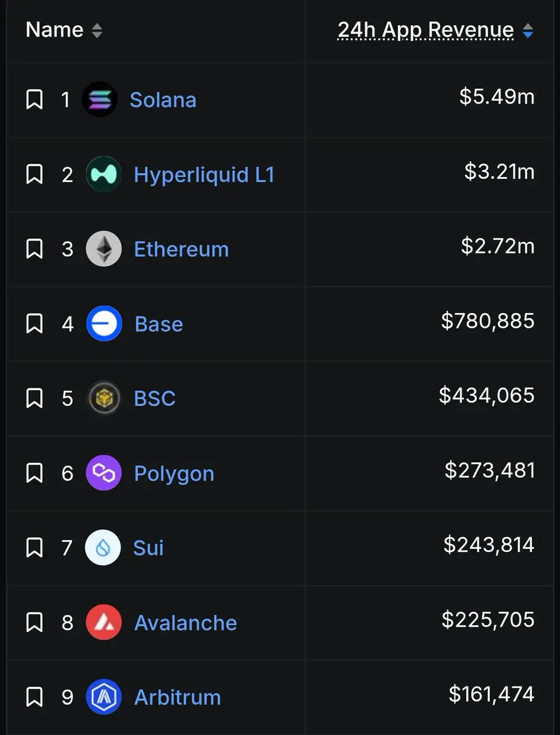This screenshot has width=560, height=735.
Task: Sort by 24h App Revenue arrows
Action: (528, 31)
